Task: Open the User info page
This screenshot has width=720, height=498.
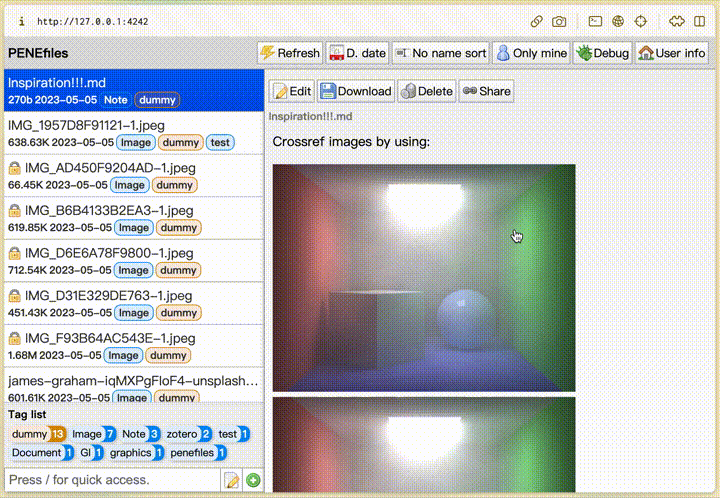Action: (671, 53)
